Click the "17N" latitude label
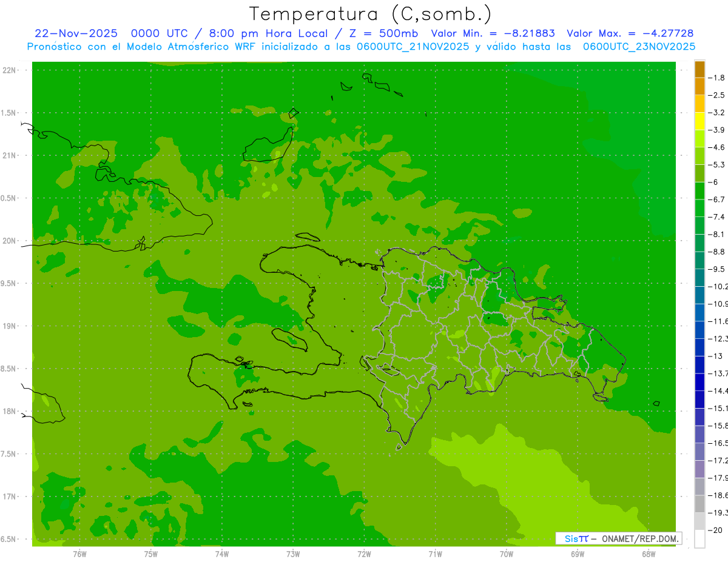The image size is (728, 562). coord(10,497)
